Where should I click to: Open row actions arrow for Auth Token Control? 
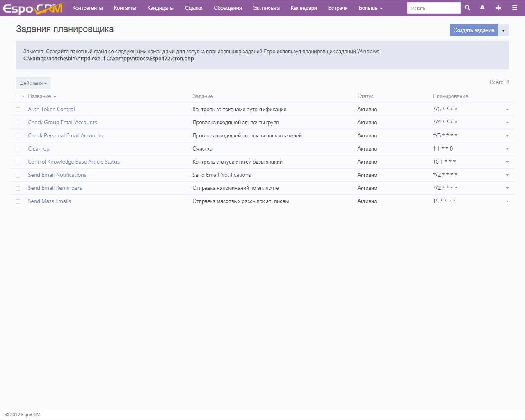pyautogui.click(x=507, y=110)
